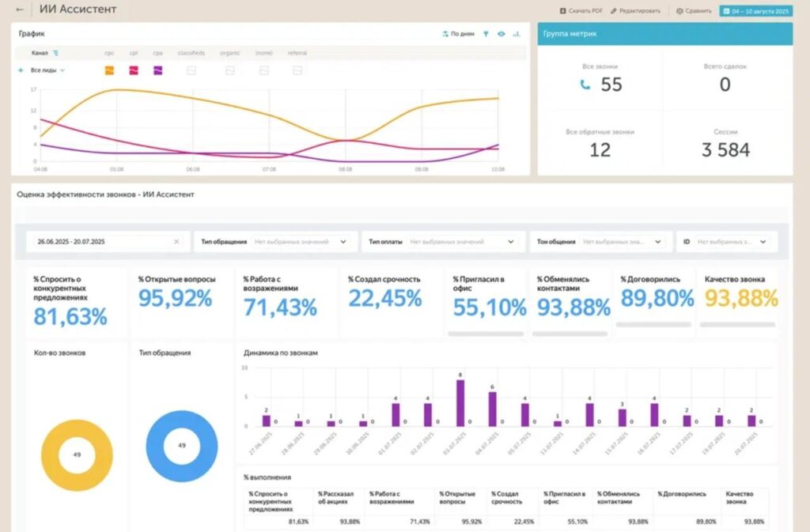810x532 pixels.
Task: Click the phone icon in Все звонки
Action: (x=585, y=85)
